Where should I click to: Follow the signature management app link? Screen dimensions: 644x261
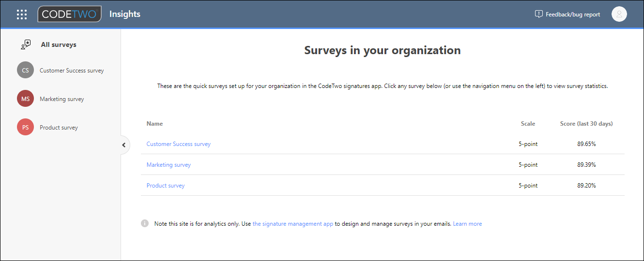pyautogui.click(x=293, y=224)
